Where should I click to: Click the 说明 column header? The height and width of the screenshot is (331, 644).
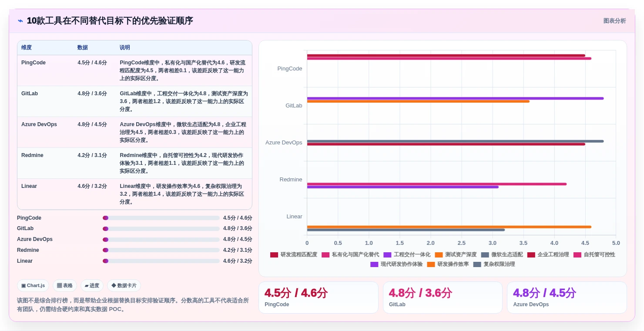(125, 48)
